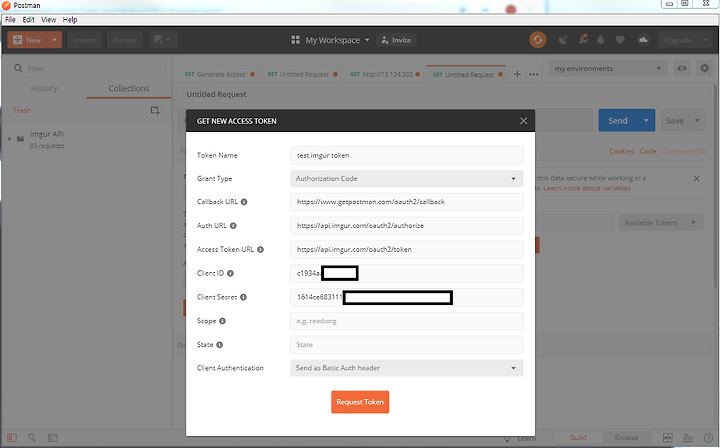Open the Client Authentication dropdown

[x=407, y=368]
